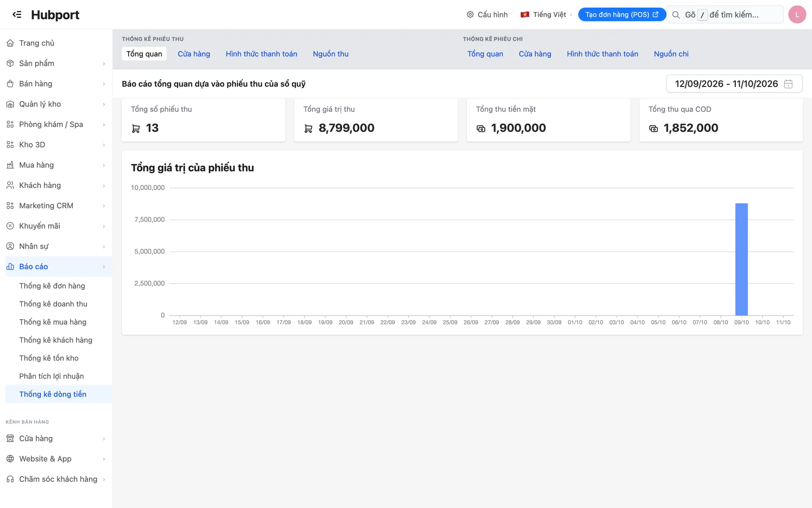Click the search input field
Viewport: 812px width, 508px height.
pos(725,14)
